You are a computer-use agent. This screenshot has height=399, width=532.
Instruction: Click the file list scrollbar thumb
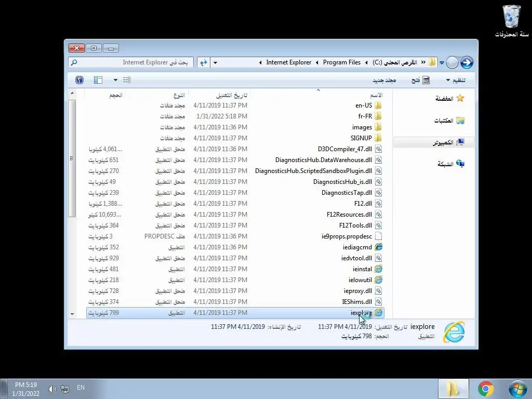point(72,158)
